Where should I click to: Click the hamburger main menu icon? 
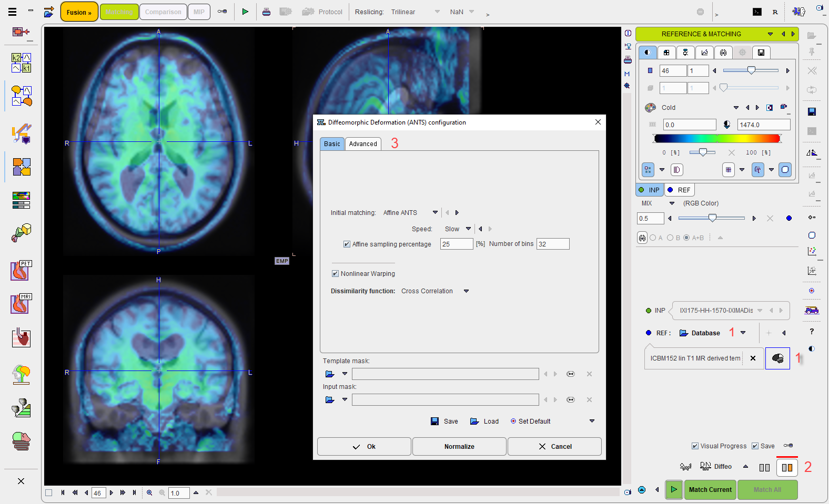coord(13,12)
